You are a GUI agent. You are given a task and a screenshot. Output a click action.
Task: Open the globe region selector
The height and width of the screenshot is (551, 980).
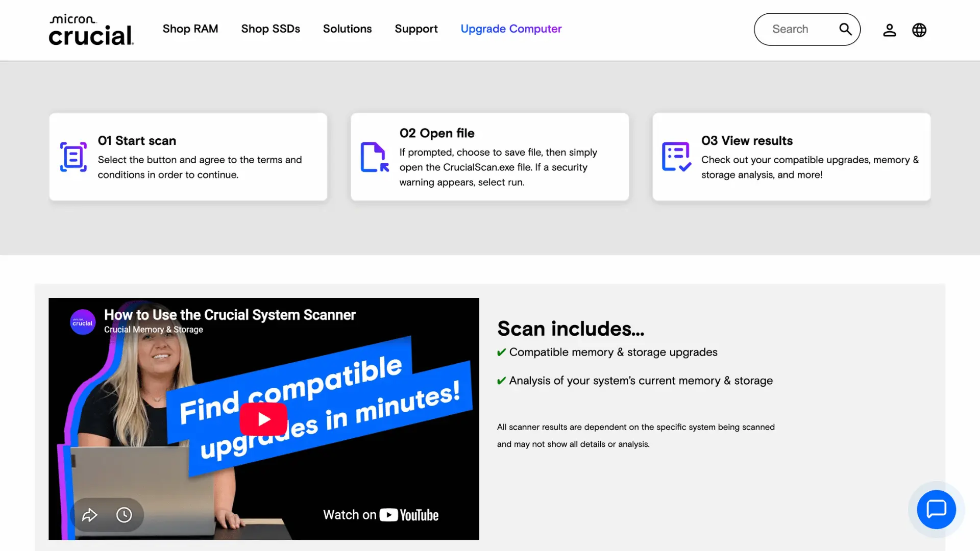(919, 30)
